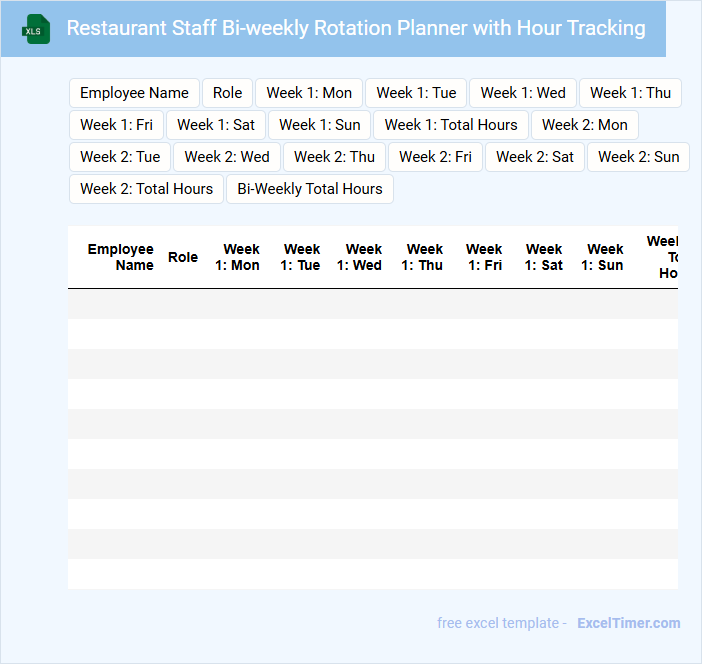This screenshot has width=702, height=664.
Task: Click the Bi-Weekly Total Hours tag
Action: 310,189
